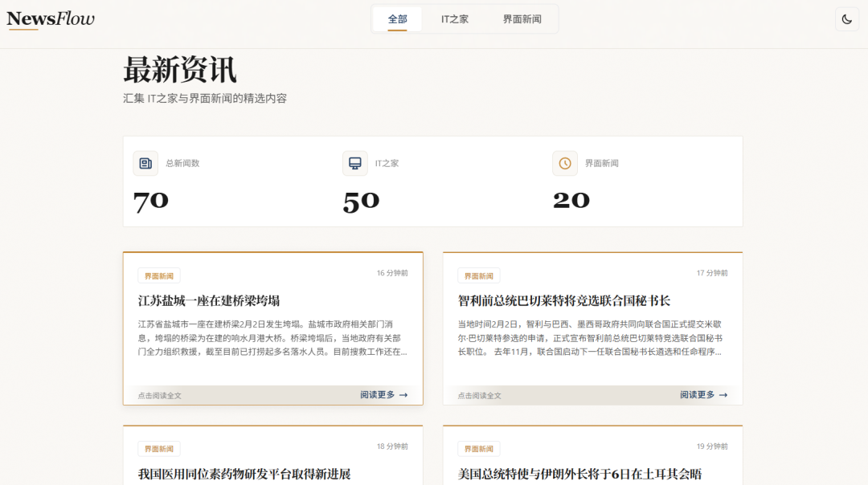Click 点击阅读全文 on the 江苏盐城 card
The image size is (868, 485).
(160, 396)
